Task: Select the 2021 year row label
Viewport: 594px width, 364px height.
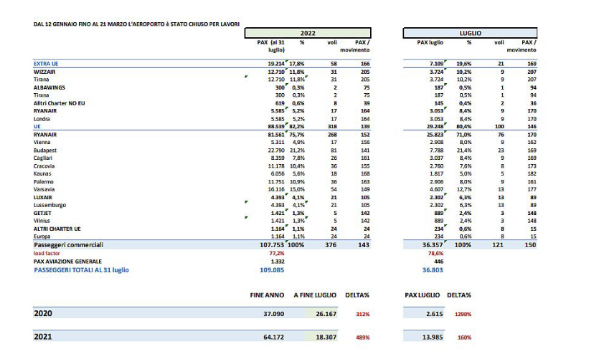Action: 43,337
